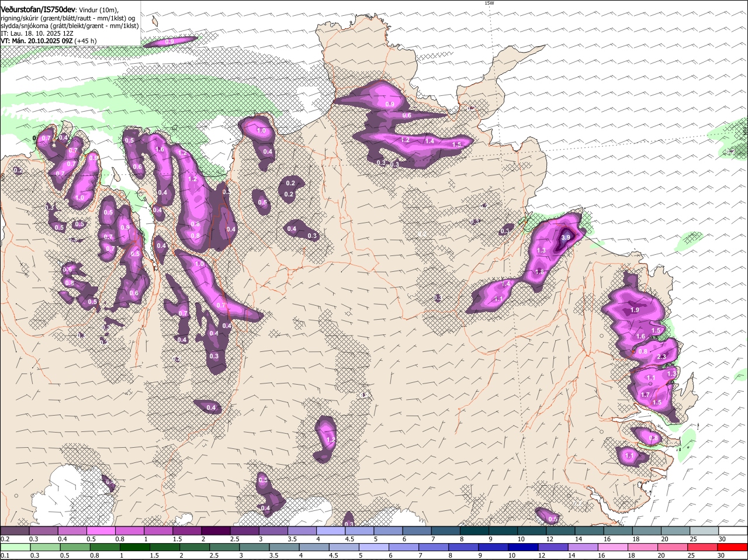Select the navy blue 10 swatch in lower legend
Viewport: 748px width, 560px height.
522,547
